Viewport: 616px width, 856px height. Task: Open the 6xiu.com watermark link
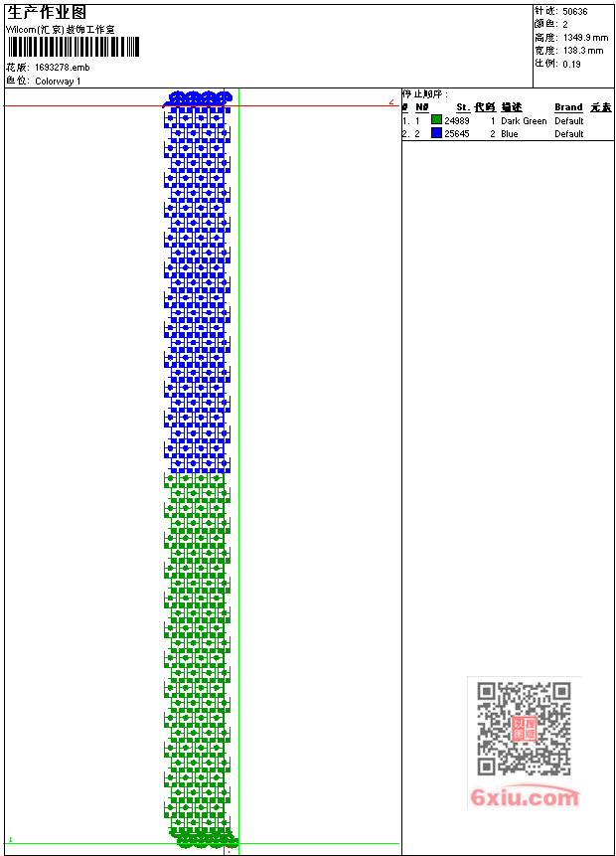point(525,796)
